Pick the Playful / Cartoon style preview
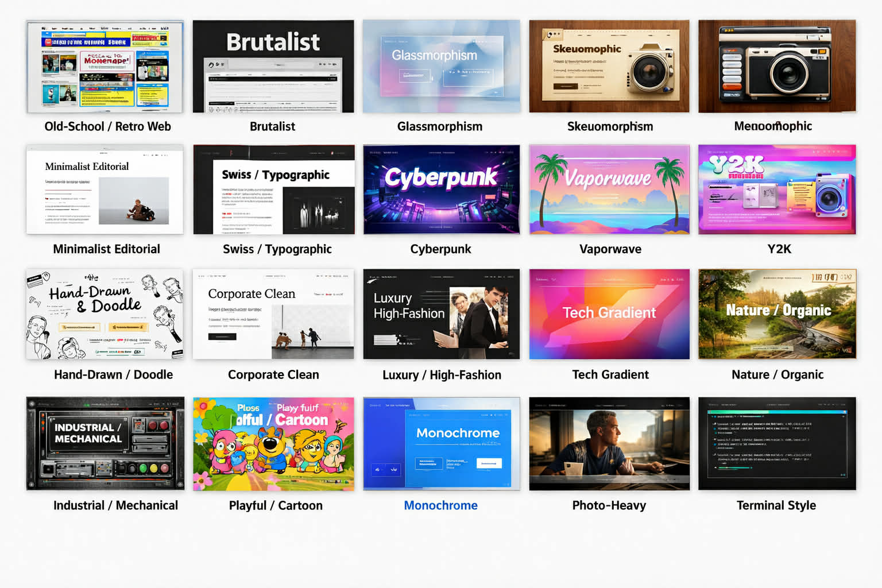The height and width of the screenshot is (588, 882). 273,443
